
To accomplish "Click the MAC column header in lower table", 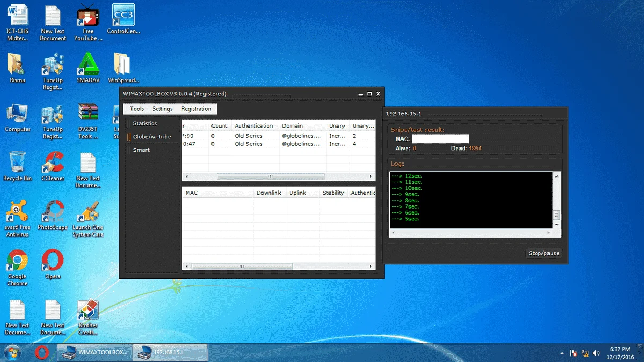I will tap(218, 193).
